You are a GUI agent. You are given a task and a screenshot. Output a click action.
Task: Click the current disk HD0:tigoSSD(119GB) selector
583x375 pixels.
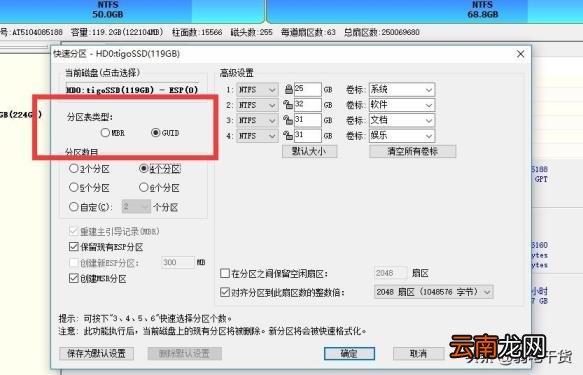coord(132,90)
